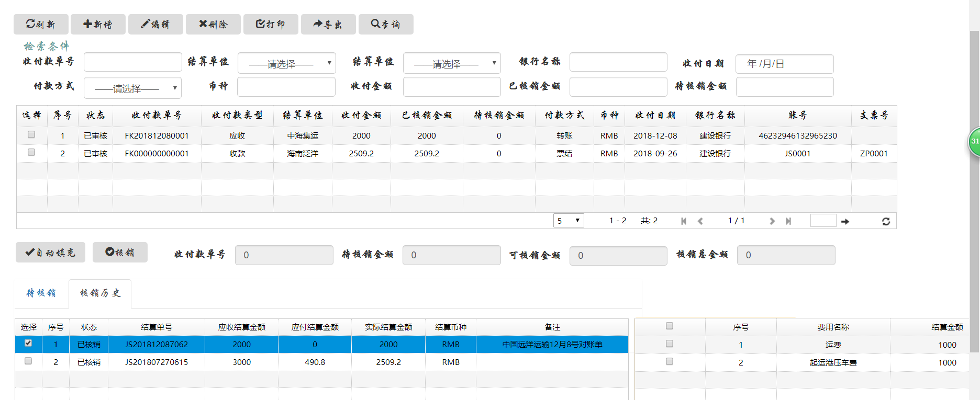Click the 核销总金额 field

pyautogui.click(x=786, y=255)
